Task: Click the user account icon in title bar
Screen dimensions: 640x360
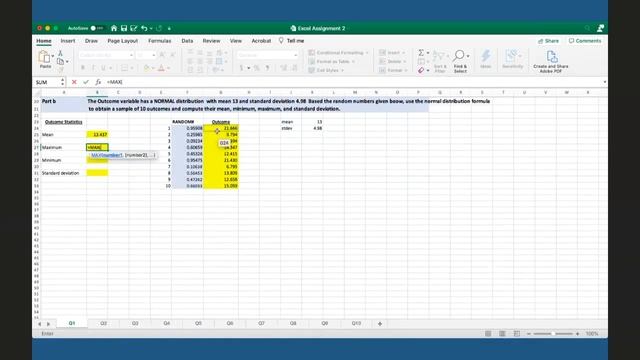Action: [x=600, y=28]
